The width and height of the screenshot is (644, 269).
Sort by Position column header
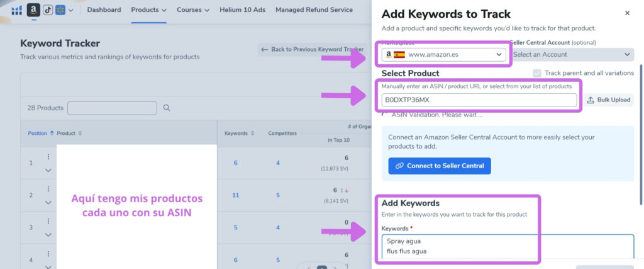[x=41, y=134]
